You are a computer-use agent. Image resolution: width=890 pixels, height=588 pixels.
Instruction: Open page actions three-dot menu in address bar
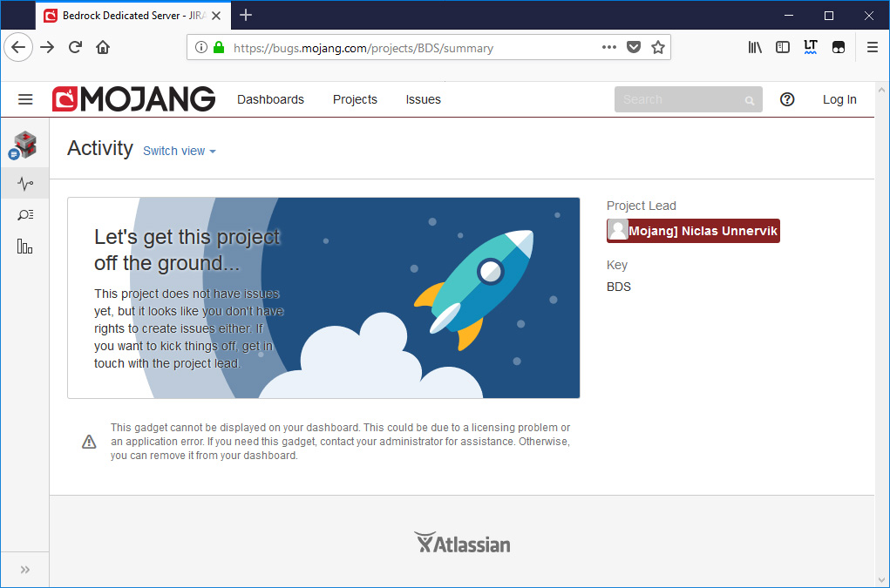point(609,48)
